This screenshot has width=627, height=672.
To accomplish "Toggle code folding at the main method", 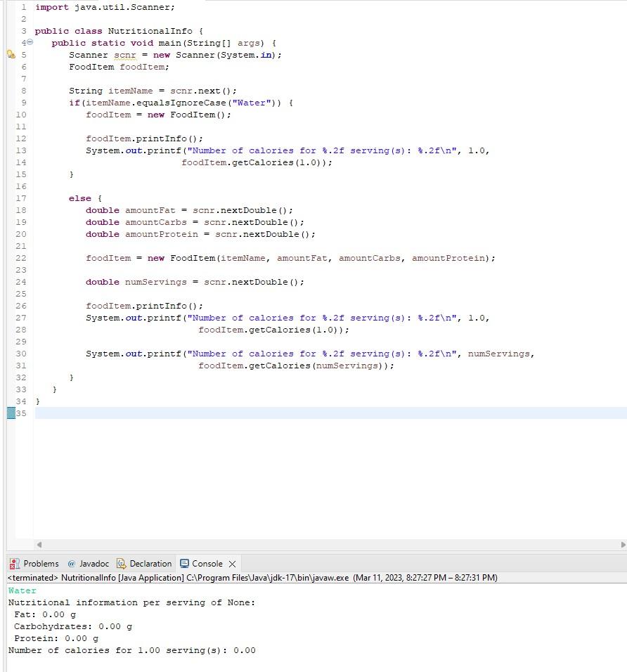I will pos(29,42).
